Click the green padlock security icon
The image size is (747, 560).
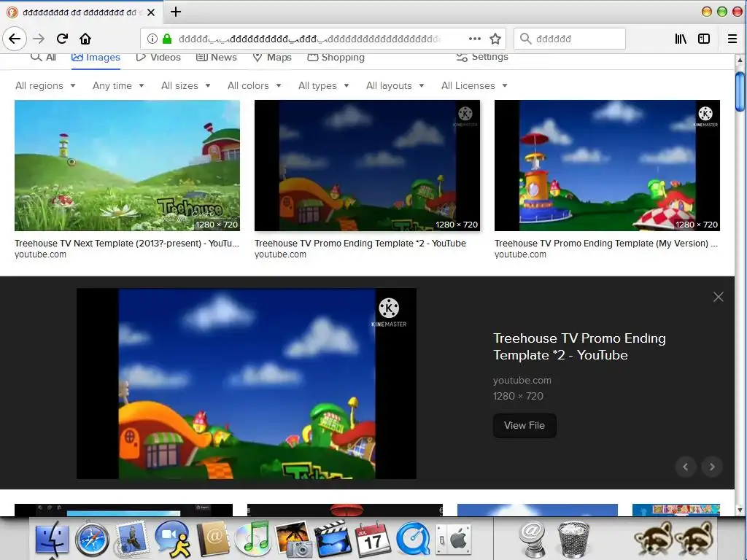167,39
